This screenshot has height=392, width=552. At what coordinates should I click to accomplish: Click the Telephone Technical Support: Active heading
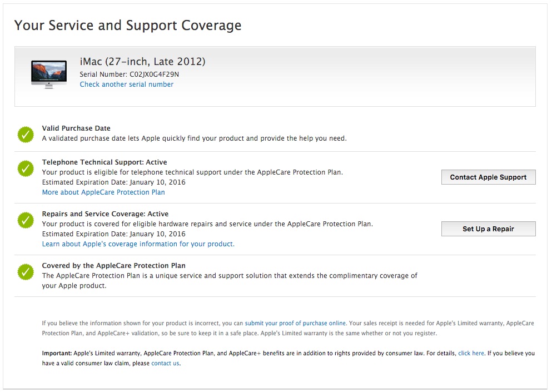coord(105,162)
